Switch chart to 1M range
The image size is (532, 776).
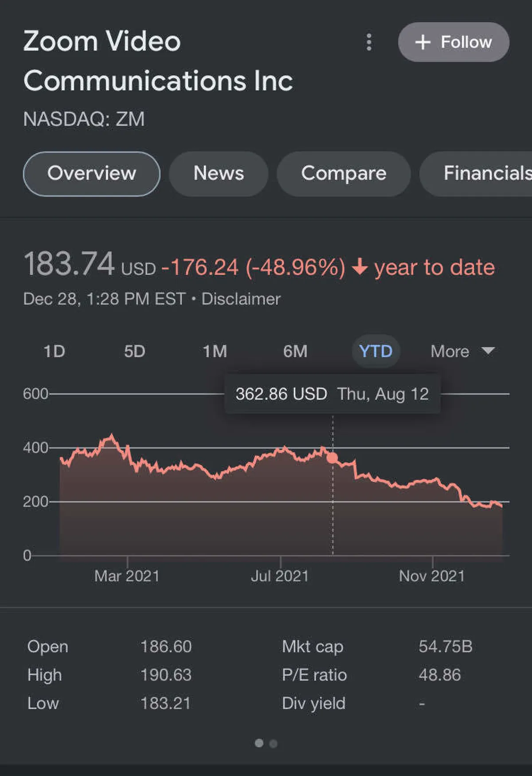[x=215, y=351]
